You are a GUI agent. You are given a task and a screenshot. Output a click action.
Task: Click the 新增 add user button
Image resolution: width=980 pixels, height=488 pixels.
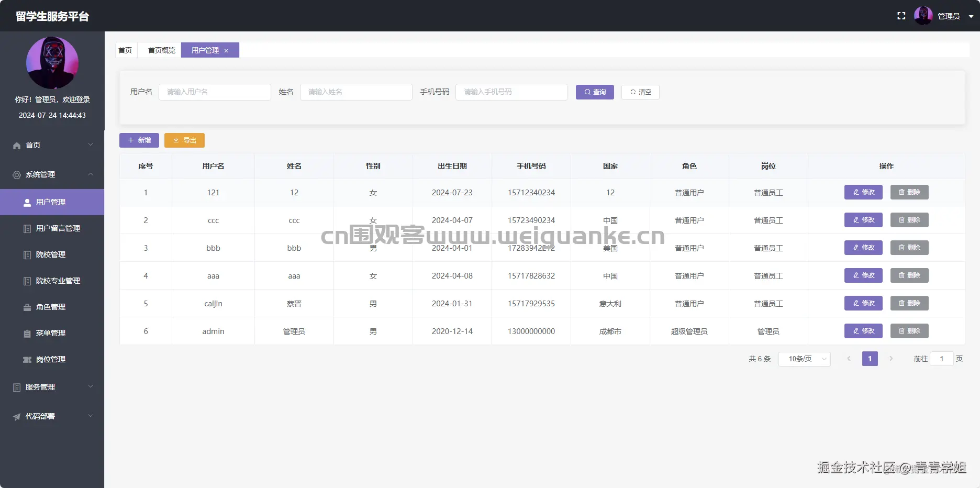click(139, 140)
